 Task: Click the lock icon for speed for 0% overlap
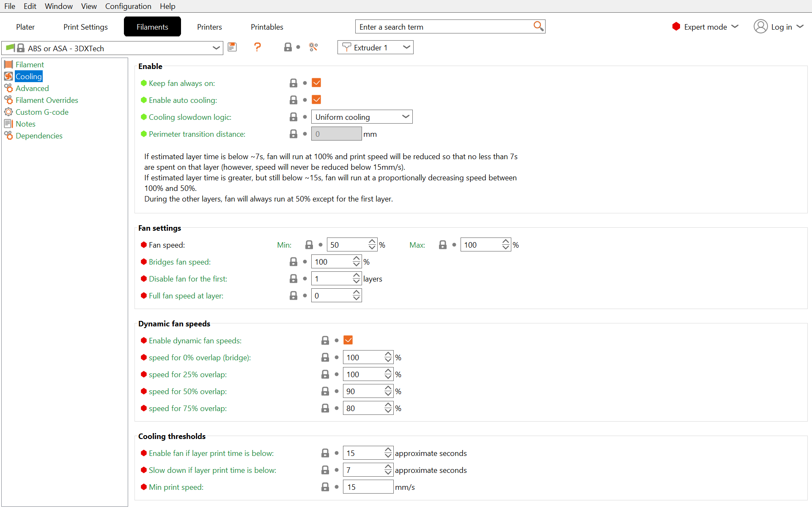(x=325, y=357)
